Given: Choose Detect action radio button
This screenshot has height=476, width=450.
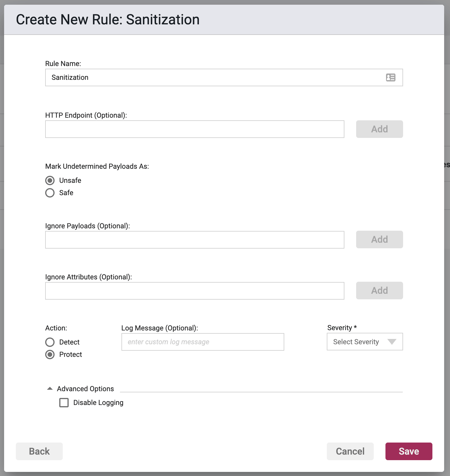Looking at the screenshot, I should [50, 342].
